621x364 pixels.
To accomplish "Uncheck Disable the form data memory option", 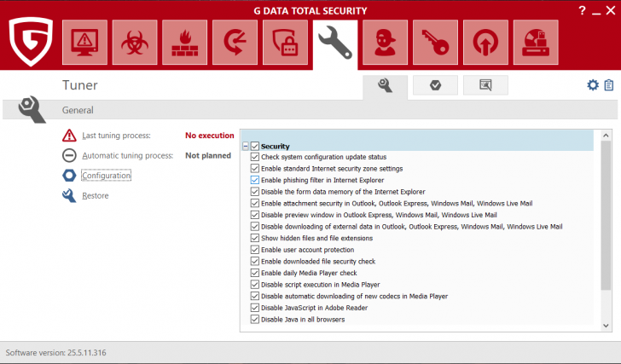I will pos(255,192).
